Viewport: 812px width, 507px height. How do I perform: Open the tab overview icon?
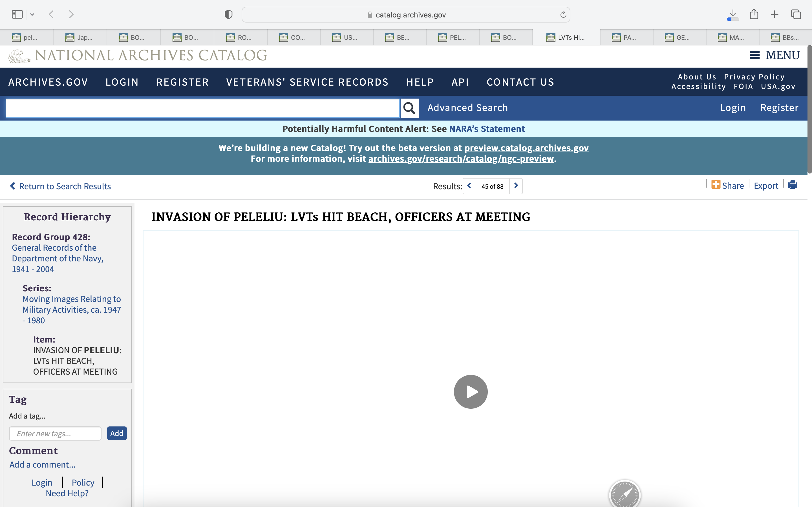pyautogui.click(x=796, y=14)
